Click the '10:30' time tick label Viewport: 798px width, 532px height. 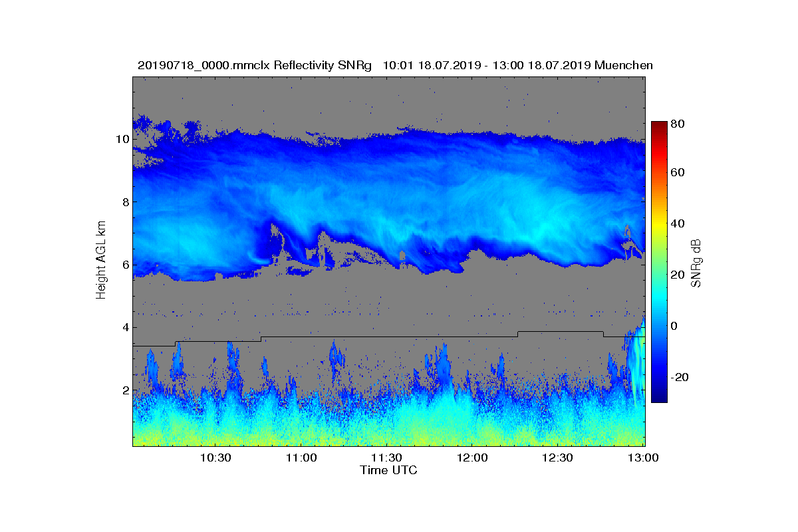pyautogui.click(x=215, y=458)
